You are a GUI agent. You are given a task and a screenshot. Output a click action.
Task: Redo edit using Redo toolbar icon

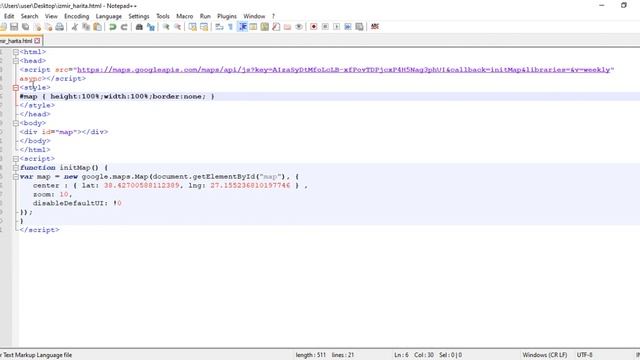[x=124, y=27]
